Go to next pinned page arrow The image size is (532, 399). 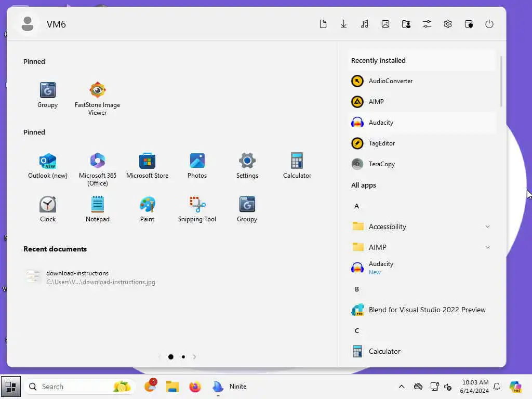click(194, 357)
